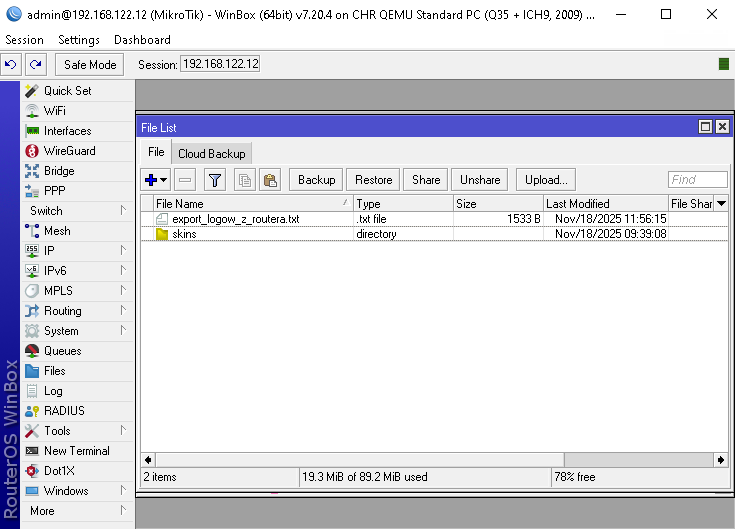The width and height of the screenshot is (735, 529).
Task: Select the skins directory row
Action: click(435, 234)
